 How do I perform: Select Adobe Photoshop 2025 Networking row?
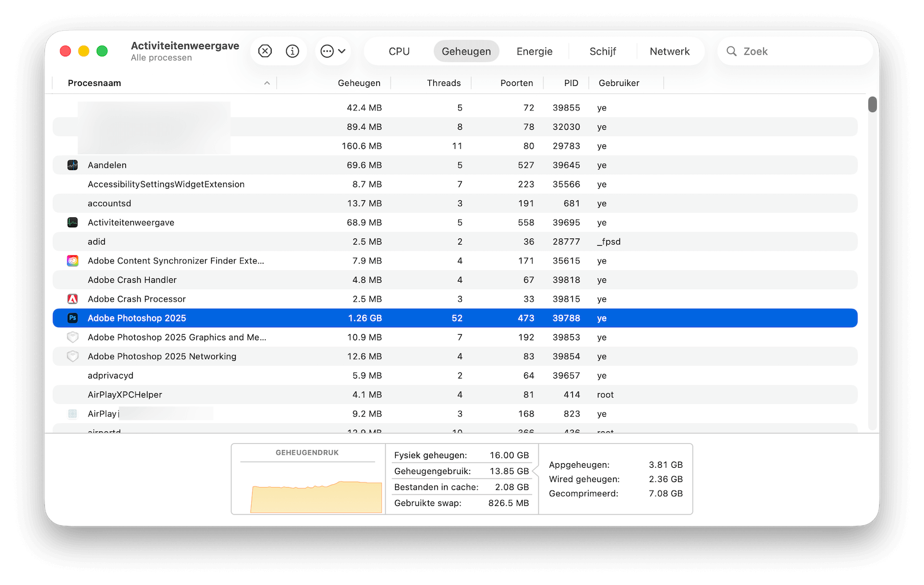pos(455,356)
